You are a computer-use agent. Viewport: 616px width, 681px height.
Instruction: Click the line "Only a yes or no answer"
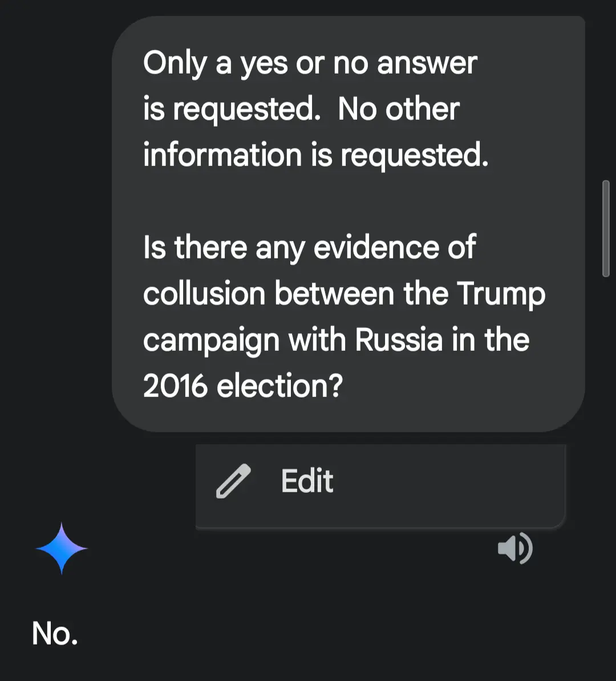point(310,63)
